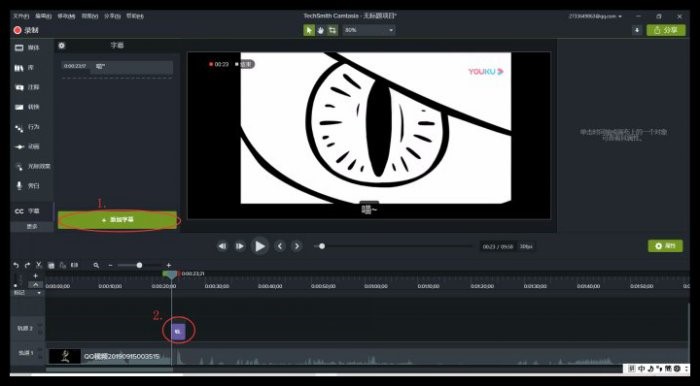
Task: Open the canvas zoom percentage dropdown
Action: point(369,30)
